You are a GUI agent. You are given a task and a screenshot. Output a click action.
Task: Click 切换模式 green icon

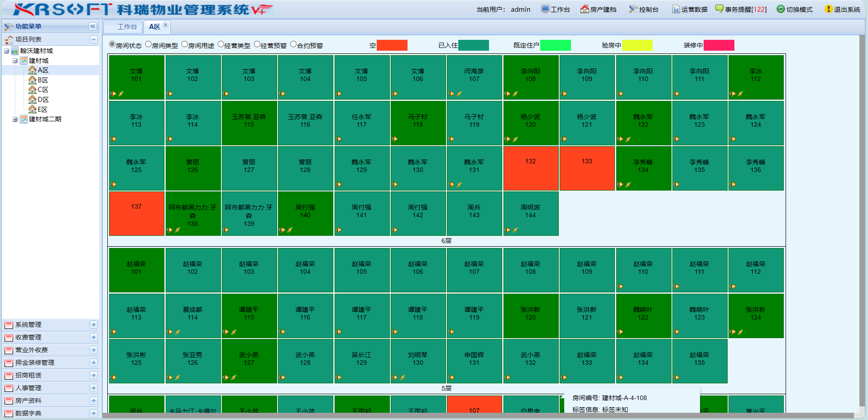coord(781,9)
